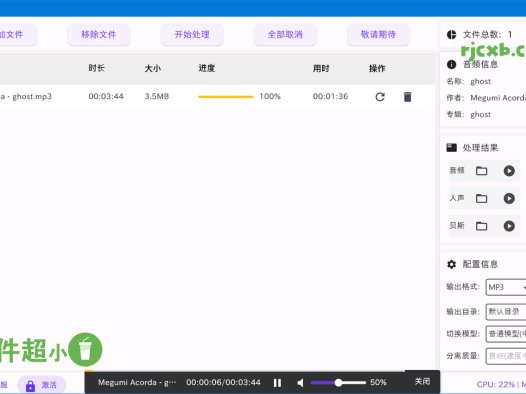This screenshot has height=394, width=526.
Task: Click the playback position marker above player
Action: pos(89,371)
